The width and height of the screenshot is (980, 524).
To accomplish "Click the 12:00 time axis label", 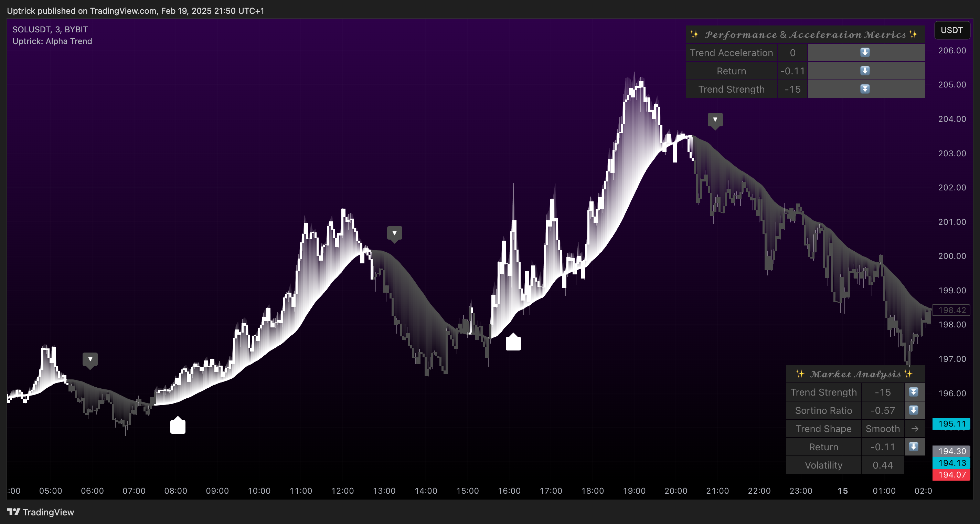I will click(342, 491).
